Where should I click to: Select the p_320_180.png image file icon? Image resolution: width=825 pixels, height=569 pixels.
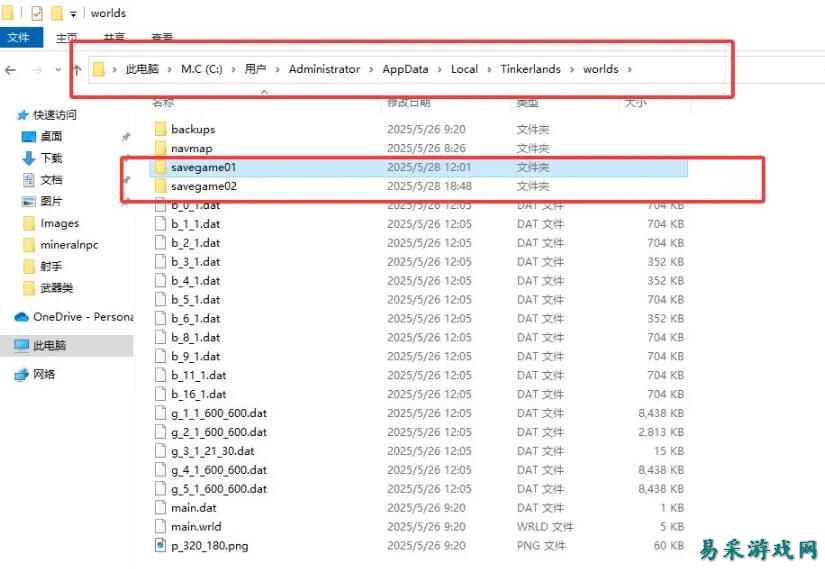pyautogui.click(x=161, y=545)
